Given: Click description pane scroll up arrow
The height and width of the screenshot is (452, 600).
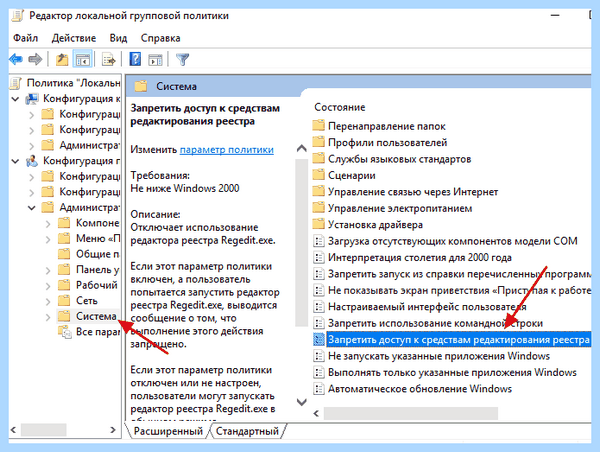Looking at the screenshot, I should click(302, 148).
